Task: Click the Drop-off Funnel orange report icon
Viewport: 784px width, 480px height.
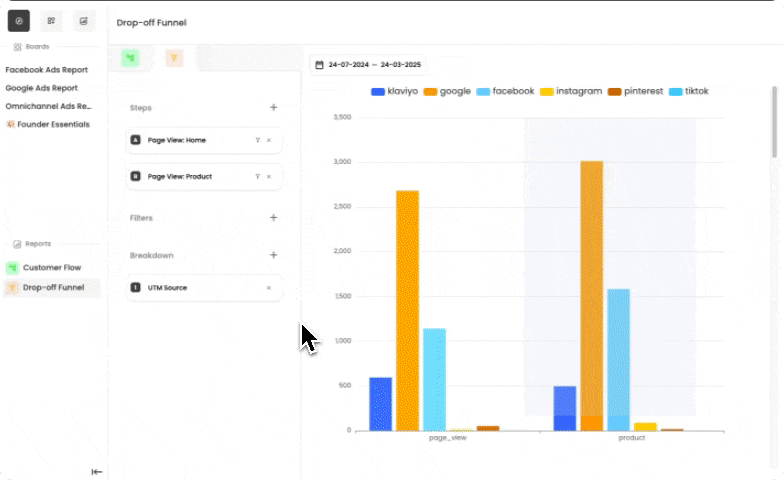Action: click(x=12, y=288)
